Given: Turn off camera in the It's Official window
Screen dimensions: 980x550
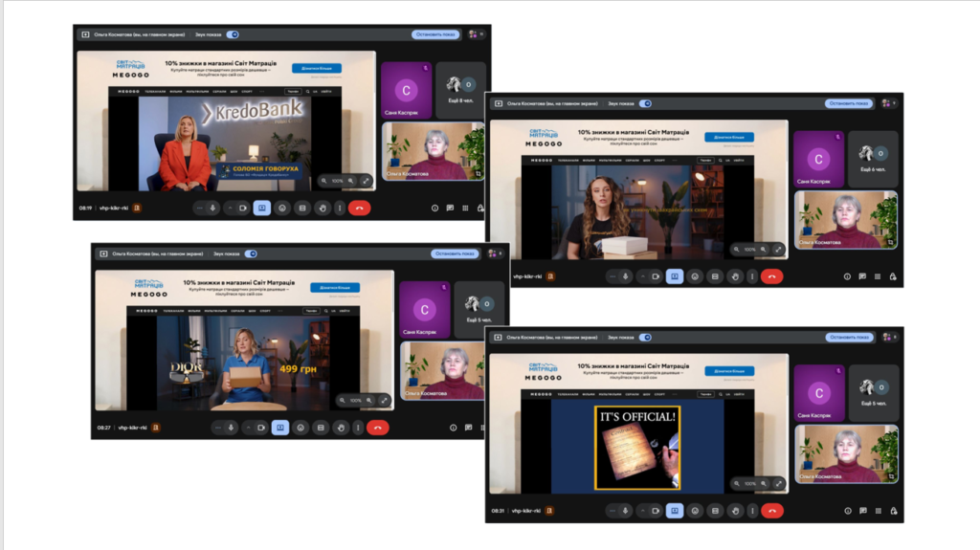Looking at the screenshot, I should coord(656,511).
